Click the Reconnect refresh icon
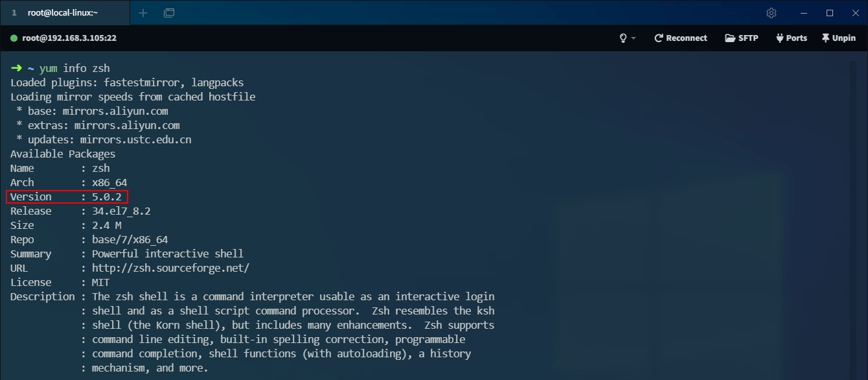The width and height of the screenshot is (868, 380). pyautogui.click(x=659, y=38)
